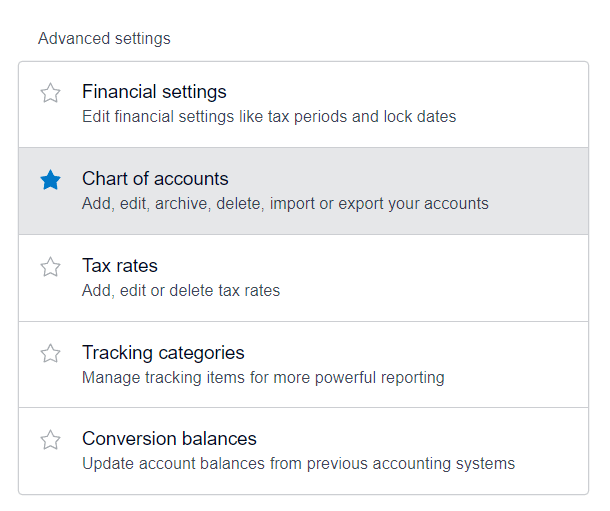The width and height of the screenshot is (610, 511).
Task: Star the Tax rates setting
Action: pos(51,267)
